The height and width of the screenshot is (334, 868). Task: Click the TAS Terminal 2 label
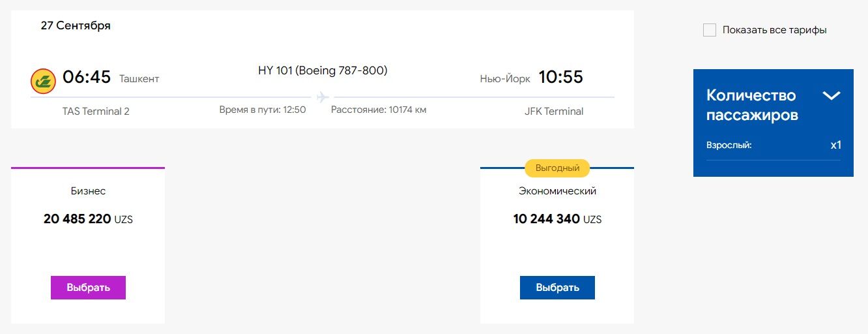[x=96, y=112]
